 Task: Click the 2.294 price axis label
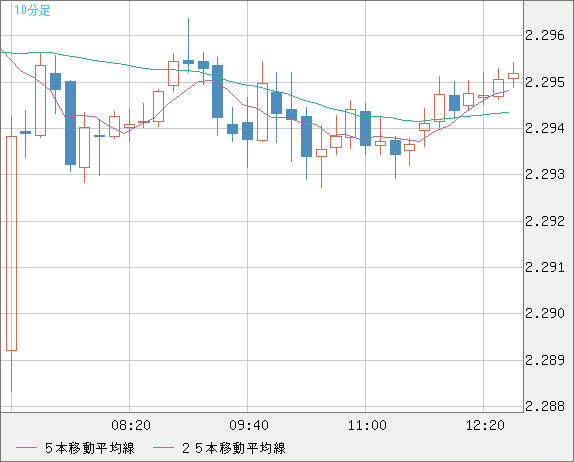(545, 128)
